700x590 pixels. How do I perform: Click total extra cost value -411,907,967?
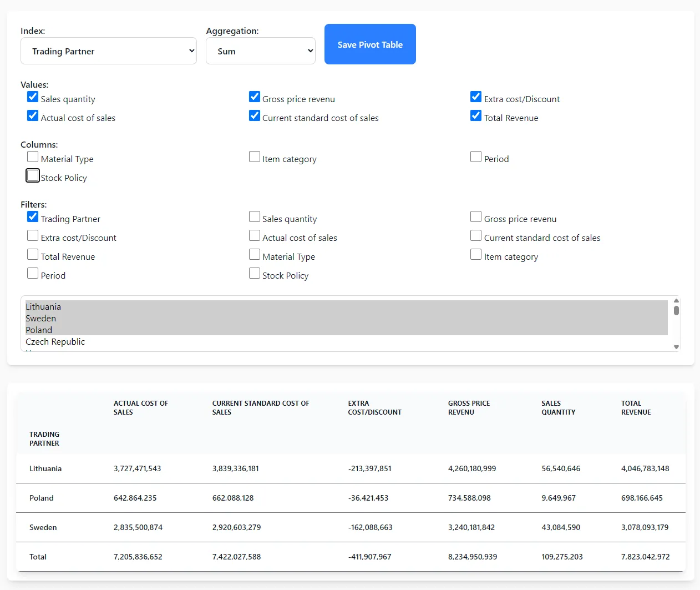coord(370,557)
